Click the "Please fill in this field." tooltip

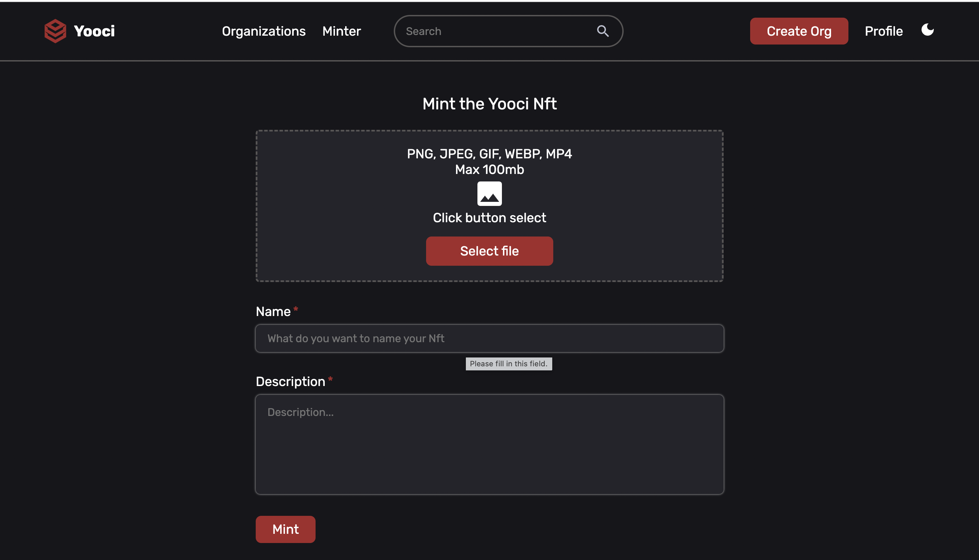[x=509, y=364]
